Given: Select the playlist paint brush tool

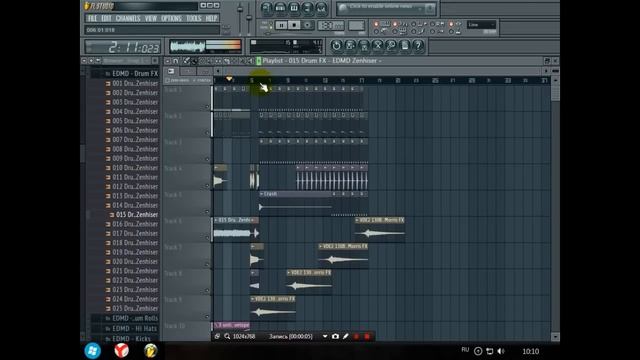Looking at the screenshot, I should tap(194, 61).
